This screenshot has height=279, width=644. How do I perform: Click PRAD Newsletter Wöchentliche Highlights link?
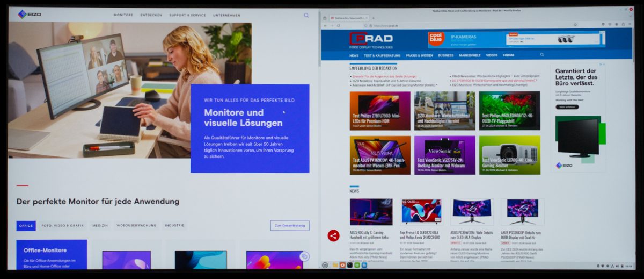pos(496,76)
